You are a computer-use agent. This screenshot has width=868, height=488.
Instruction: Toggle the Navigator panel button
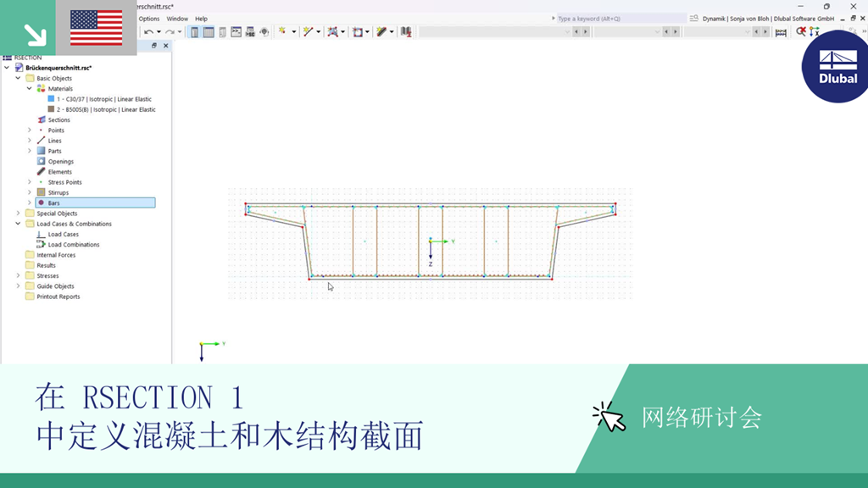click(x=194, y=32)
